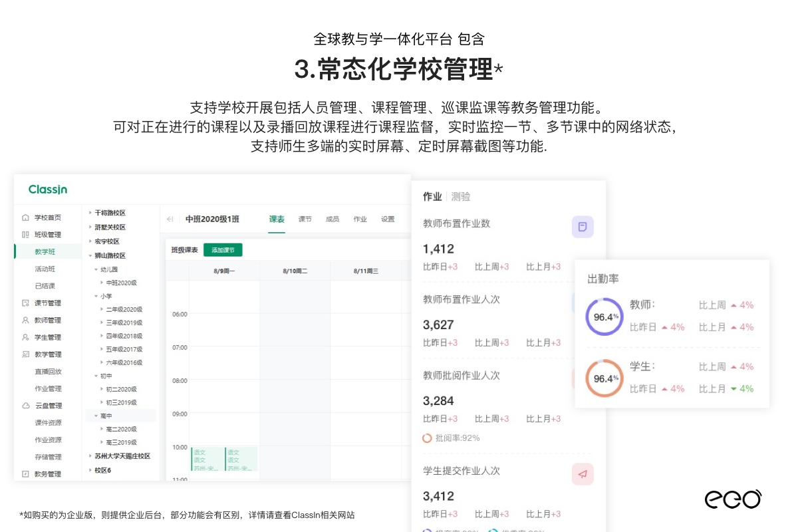Collapse the 高中 tree section
Image resolution: width=798 pixels, height=532 pixels.
pyautogui.click(x=96, y=416)
